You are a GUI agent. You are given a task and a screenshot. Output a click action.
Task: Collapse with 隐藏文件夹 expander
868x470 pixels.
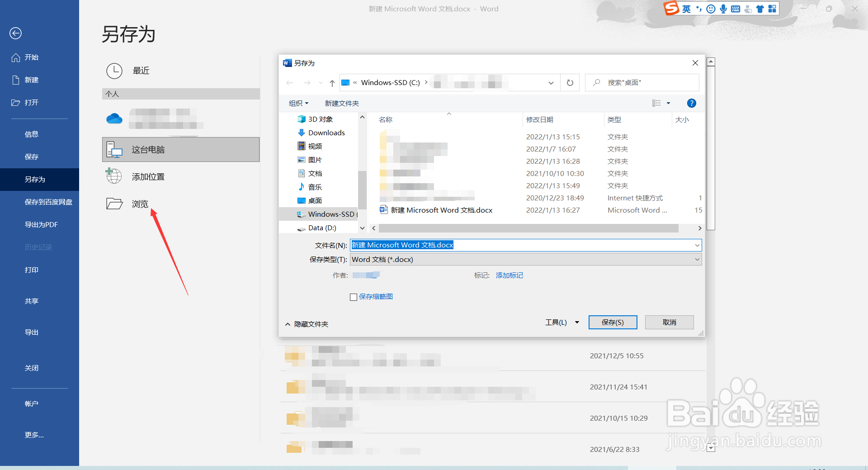307,324
